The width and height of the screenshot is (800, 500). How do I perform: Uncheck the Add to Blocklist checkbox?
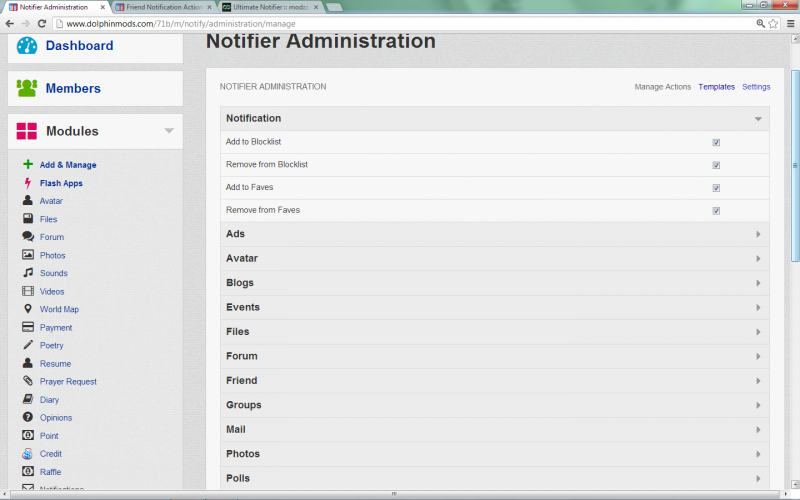coord(716,142)
